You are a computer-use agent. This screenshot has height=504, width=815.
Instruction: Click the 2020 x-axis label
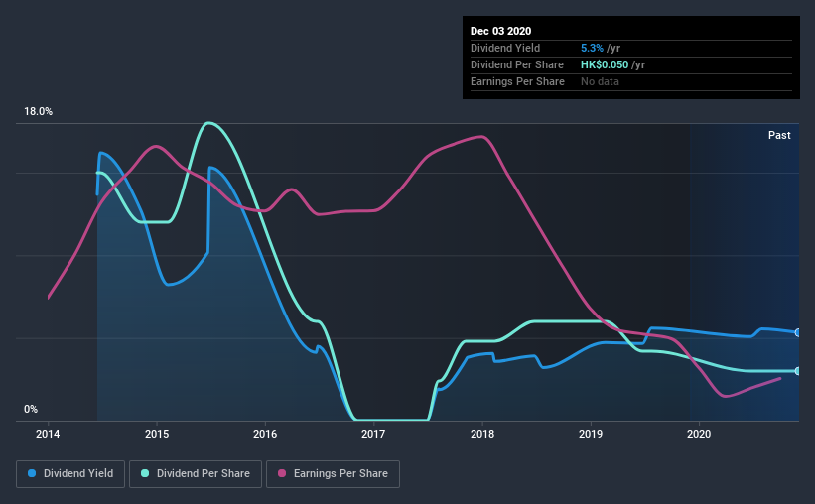699,434
